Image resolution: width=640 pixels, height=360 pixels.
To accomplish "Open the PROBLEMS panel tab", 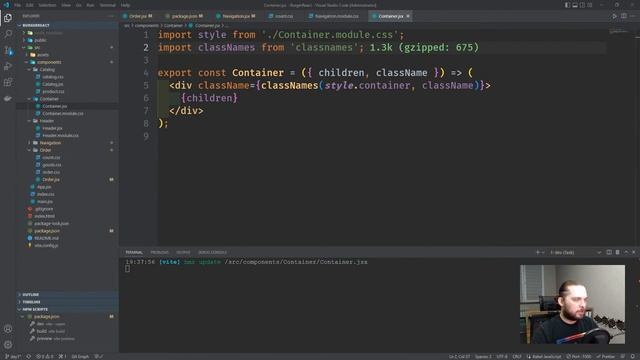I will pyautogui.click(x=159, y=252).
